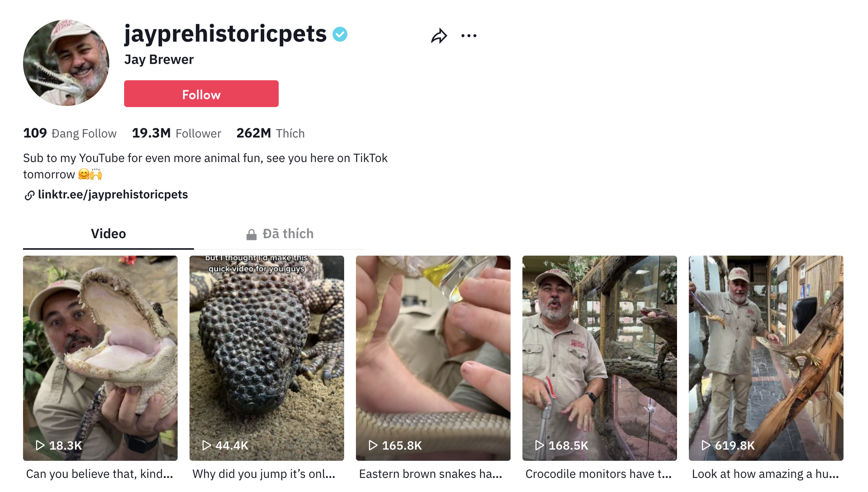Click the Jay Brewer profile picture

pyautogui.click(x=66, y=63)
